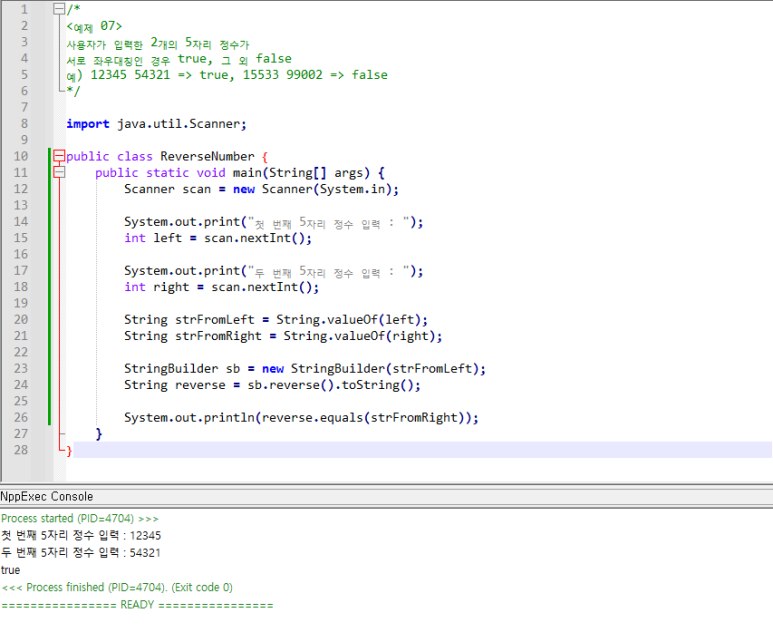The height and width of the screenshot is (642, 773).
Task: Click the 'int right = scan.nextInt();' line
Action: [x=221, y=286]
